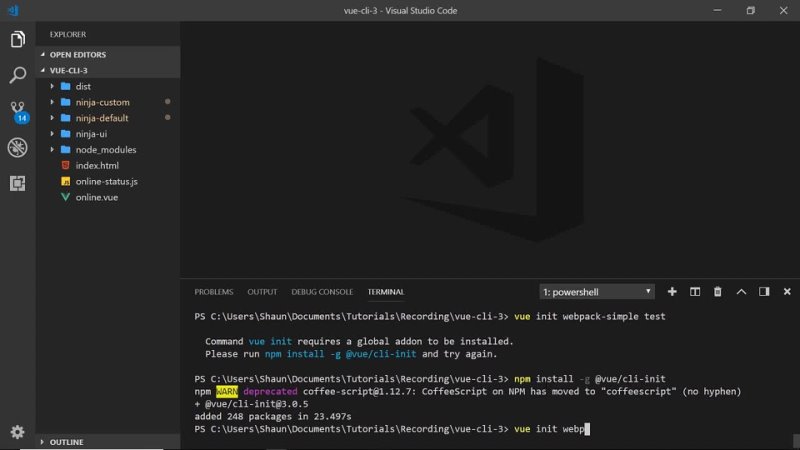Switch to the PROBLEMS tab
This screenshot has height=450, width=800.
click(214, 292)
